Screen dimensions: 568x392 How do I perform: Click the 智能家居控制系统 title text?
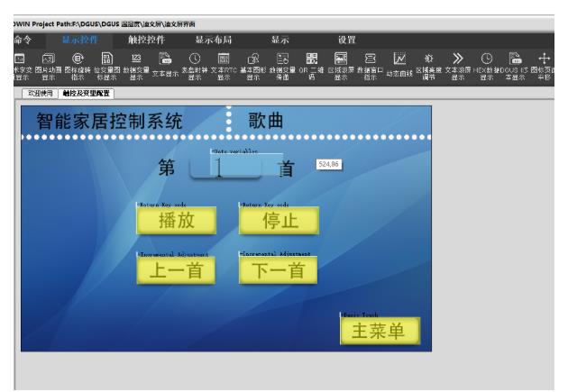point(109,121)
